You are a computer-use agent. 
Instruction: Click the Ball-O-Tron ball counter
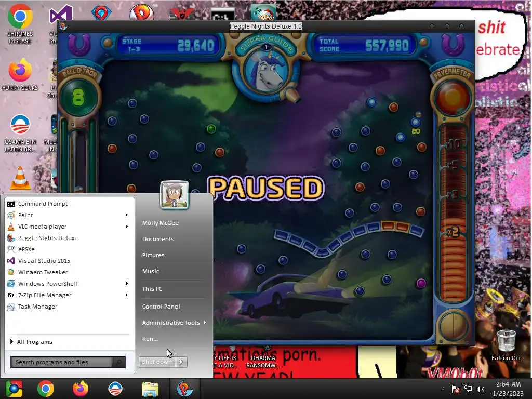[78, 97]
